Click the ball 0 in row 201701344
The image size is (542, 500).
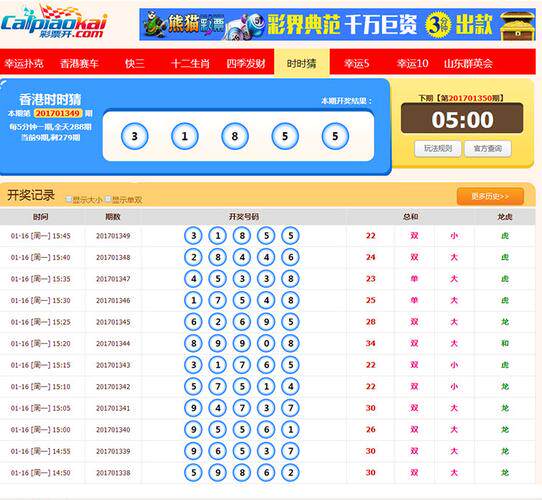click(x=266, y=343)
